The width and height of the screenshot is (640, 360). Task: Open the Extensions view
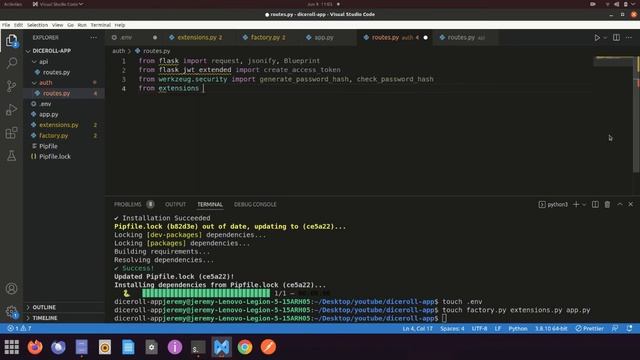11,133
